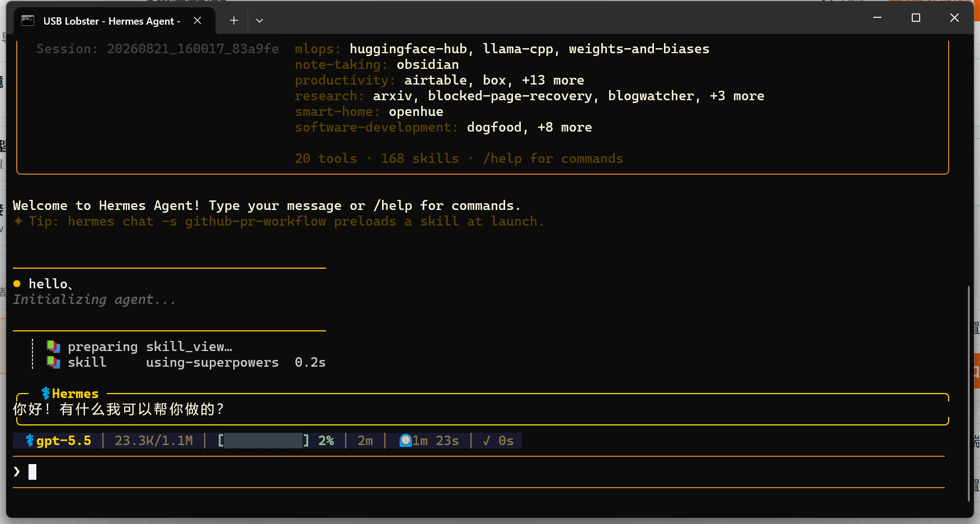This screenshot has height=524, width=980.
Task: Click the clock icon in status bar
Action: click(406, 441)
